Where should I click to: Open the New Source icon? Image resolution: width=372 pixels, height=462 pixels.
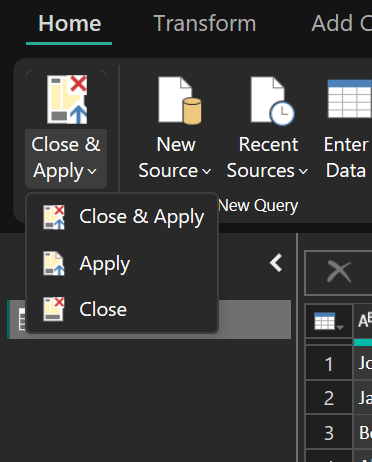tap(179, 101)
